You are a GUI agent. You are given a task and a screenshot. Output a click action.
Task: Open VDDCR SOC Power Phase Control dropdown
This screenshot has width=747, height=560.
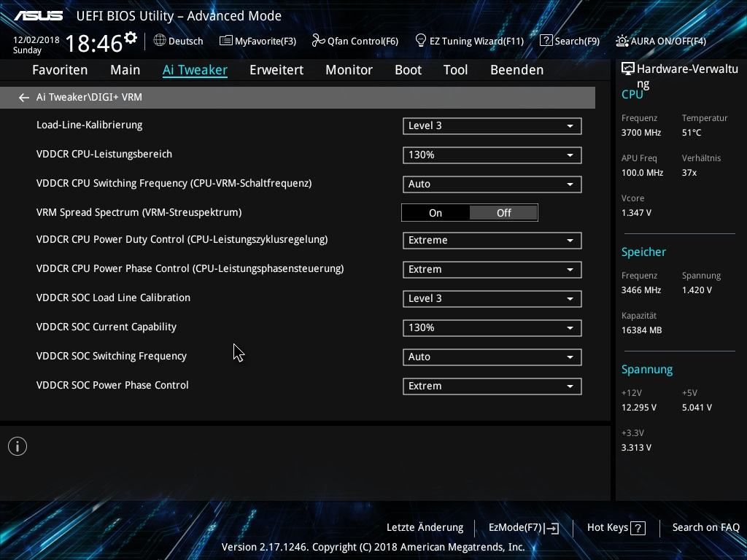(x=492, y=386)
